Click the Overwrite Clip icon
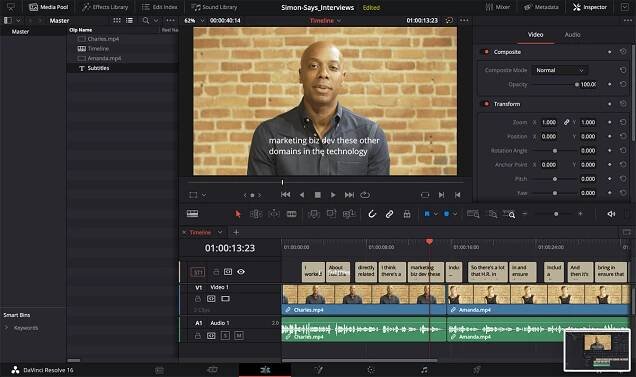The width and height of the screenshot is (636, 377). (x=331, y=214)
